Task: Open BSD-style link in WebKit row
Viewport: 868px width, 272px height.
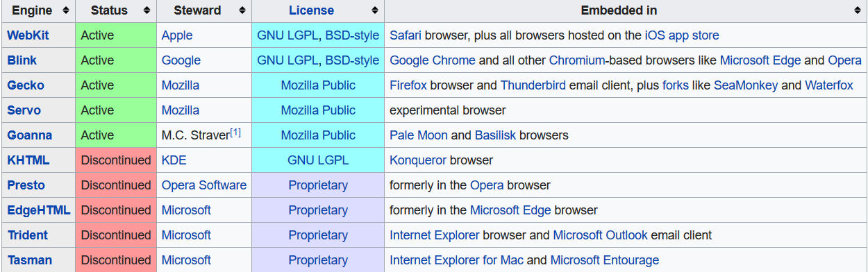Action: 352,35
